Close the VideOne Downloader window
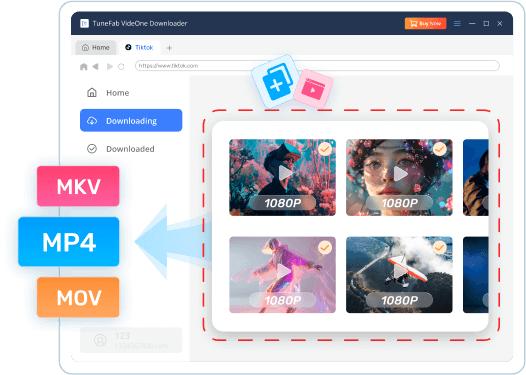This screenshot has width=526, height=375. coord(499,23)
